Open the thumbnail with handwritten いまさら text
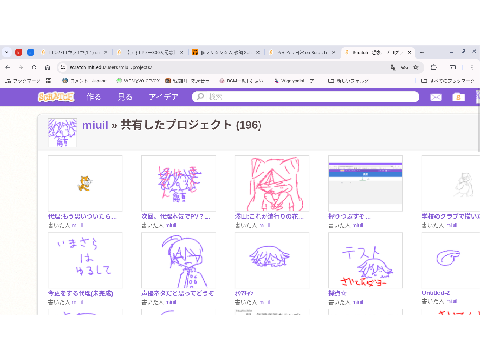480x360 pixels. tap(85, 260)
